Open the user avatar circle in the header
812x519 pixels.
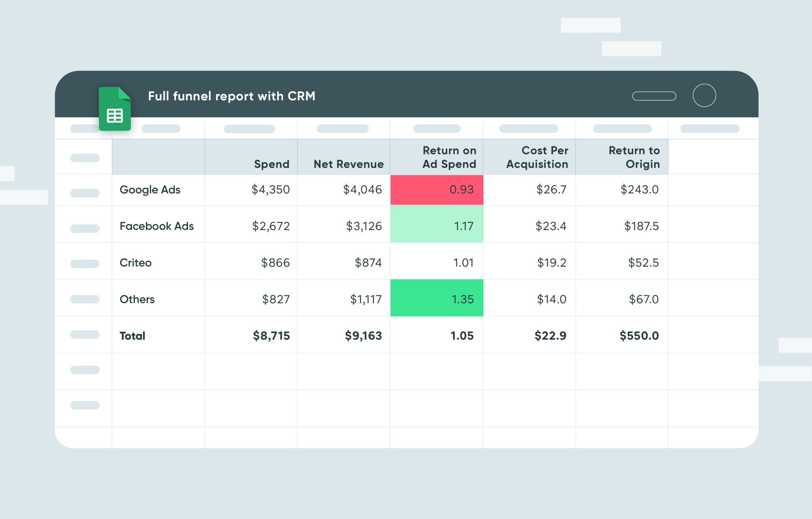click(704, 95)
